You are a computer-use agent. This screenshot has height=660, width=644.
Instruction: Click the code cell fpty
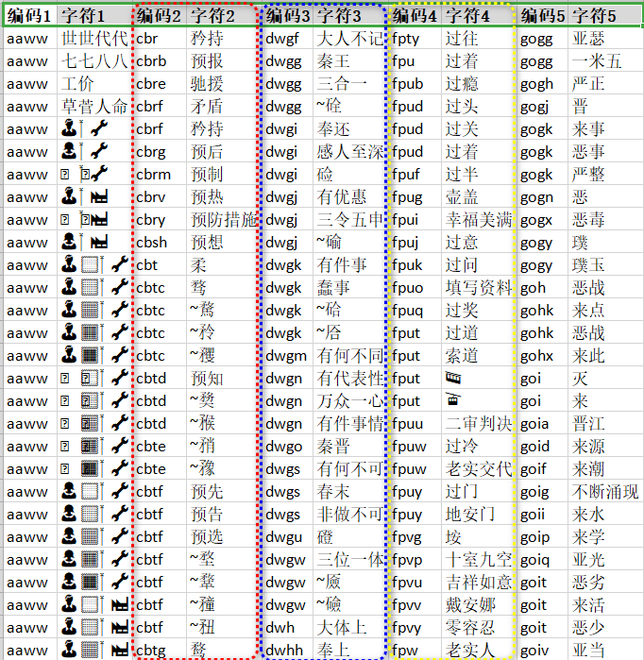pyautogui.click(x=415, y=39)
